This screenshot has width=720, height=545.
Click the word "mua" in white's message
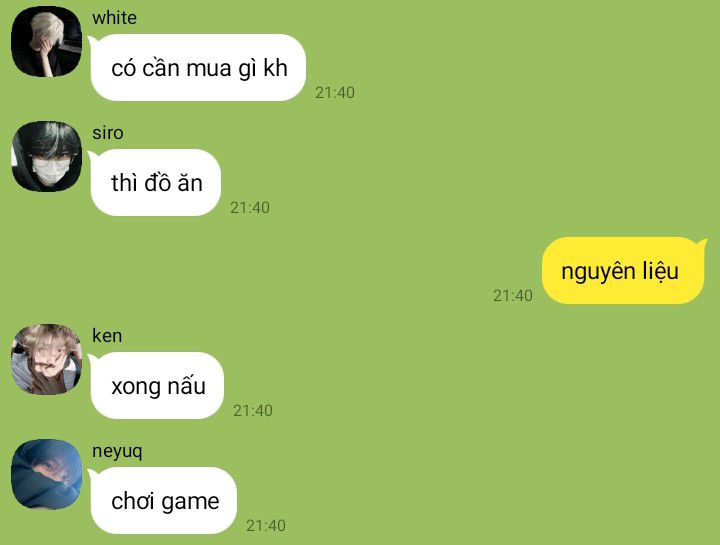tap(208, 69)
